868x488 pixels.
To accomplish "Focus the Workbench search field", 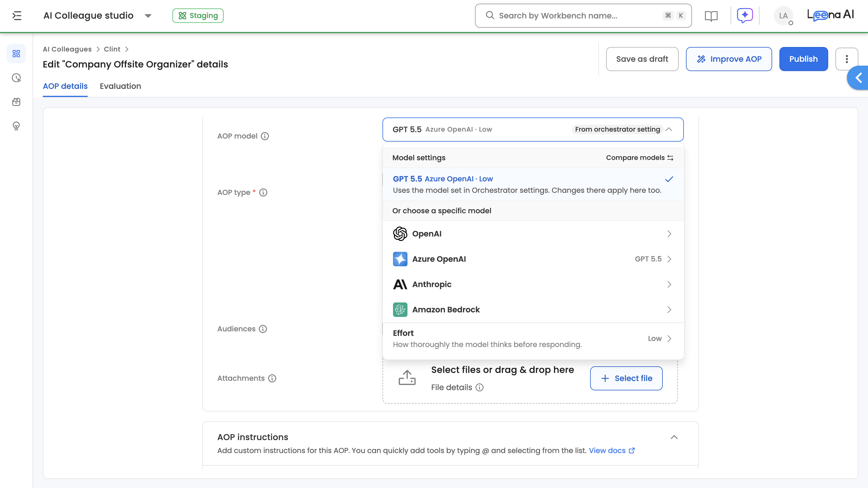I will [x=583, y=15].
